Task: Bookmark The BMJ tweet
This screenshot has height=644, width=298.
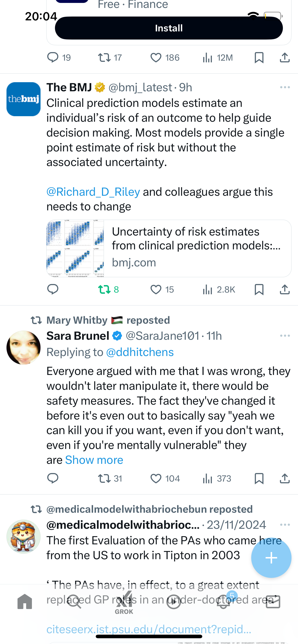Action: pyautogui.click(x=259, y=289)
